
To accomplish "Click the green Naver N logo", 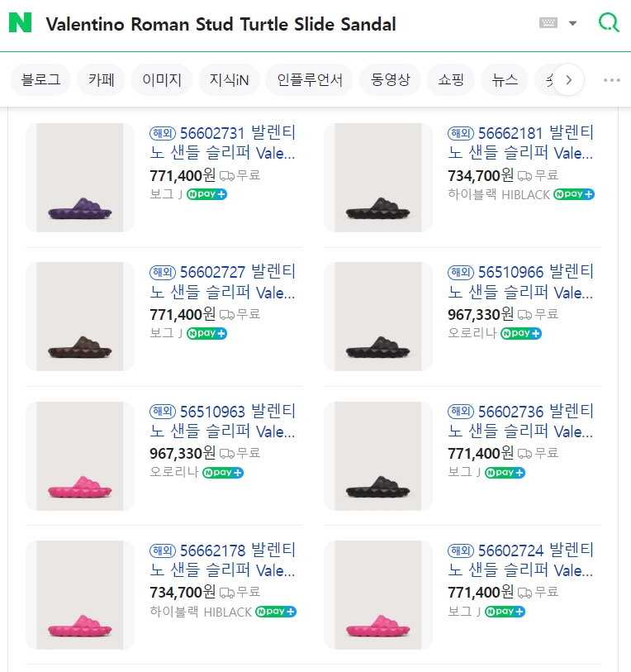I will (21, 23).
